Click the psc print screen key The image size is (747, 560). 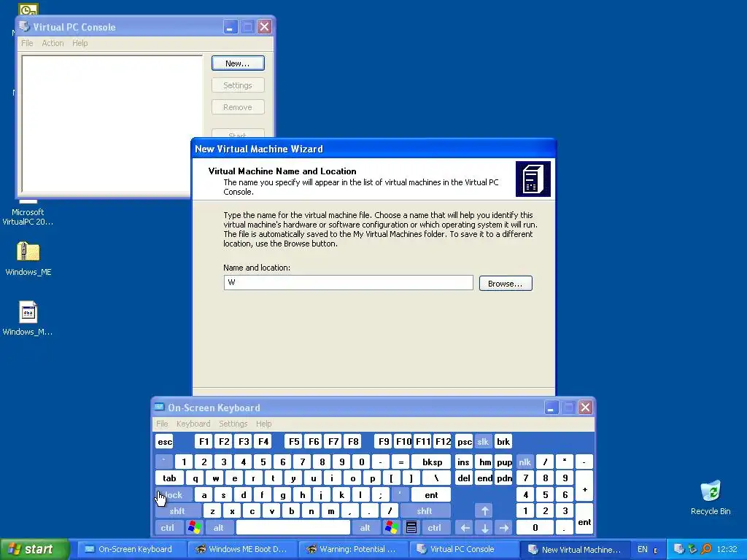pos(464,442)
